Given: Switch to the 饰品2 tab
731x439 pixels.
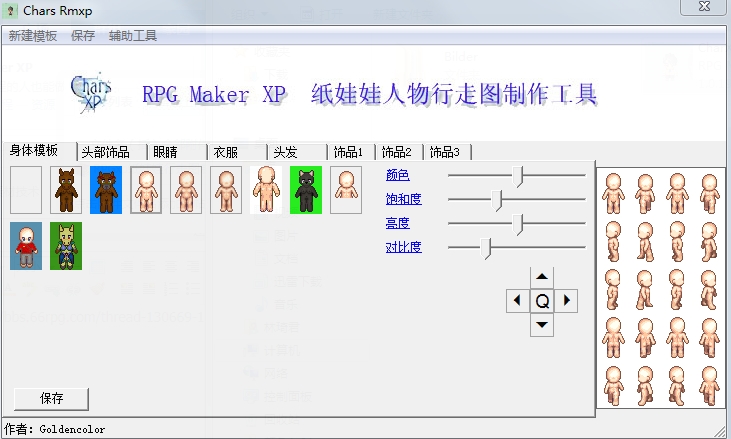Looking at the screenshot, I should coord(400,152).
